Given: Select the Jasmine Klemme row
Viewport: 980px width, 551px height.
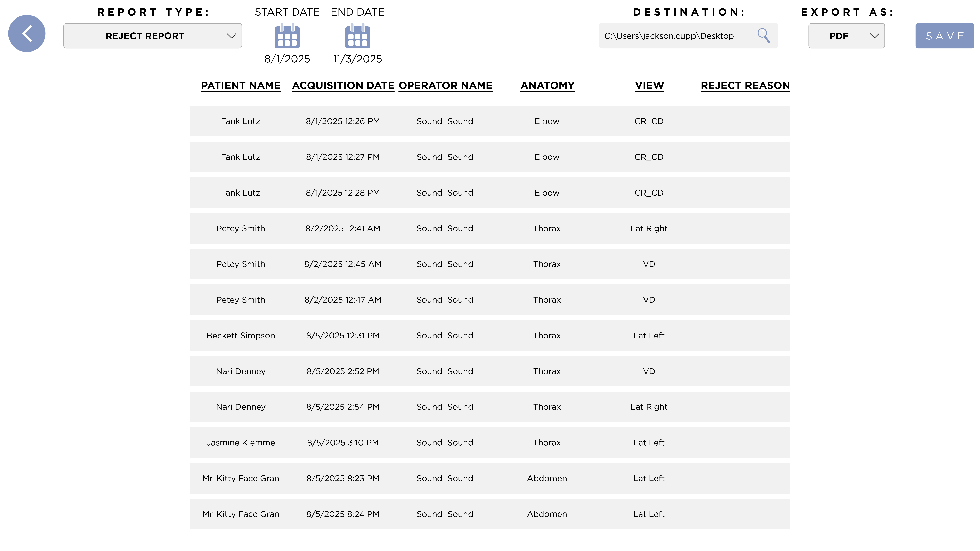Looking at the screenshot, I should point(490,443).
